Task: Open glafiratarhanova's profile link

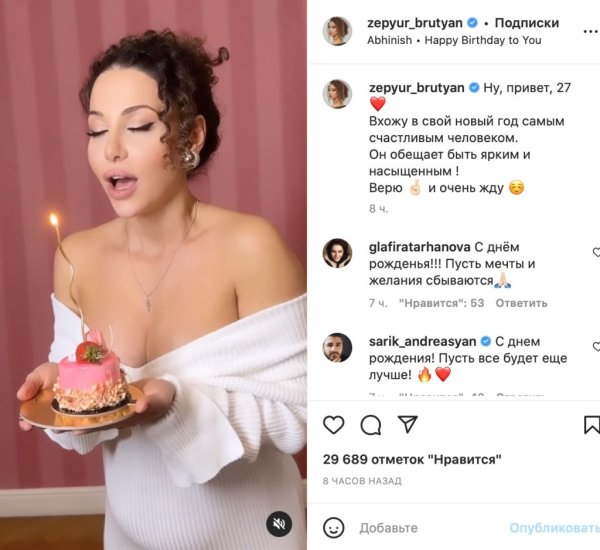Action: pyautogui.click(x=419, y=247)
